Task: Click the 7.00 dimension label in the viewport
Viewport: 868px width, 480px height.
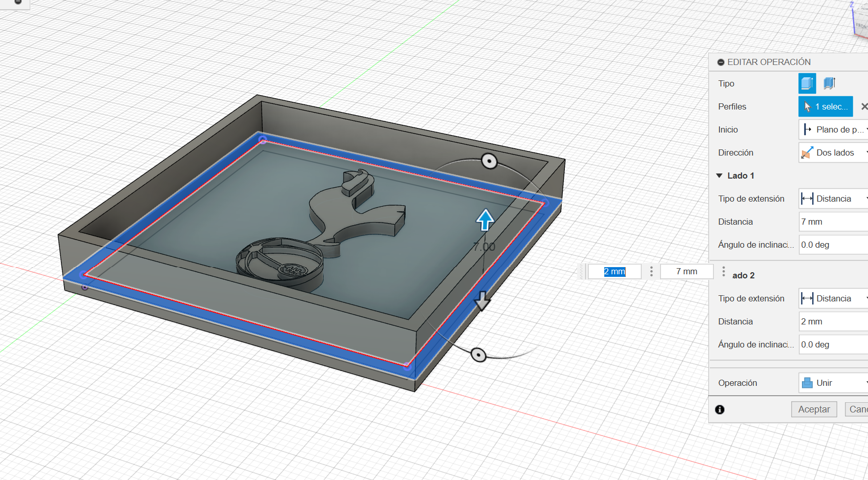Action: [484, 247]
